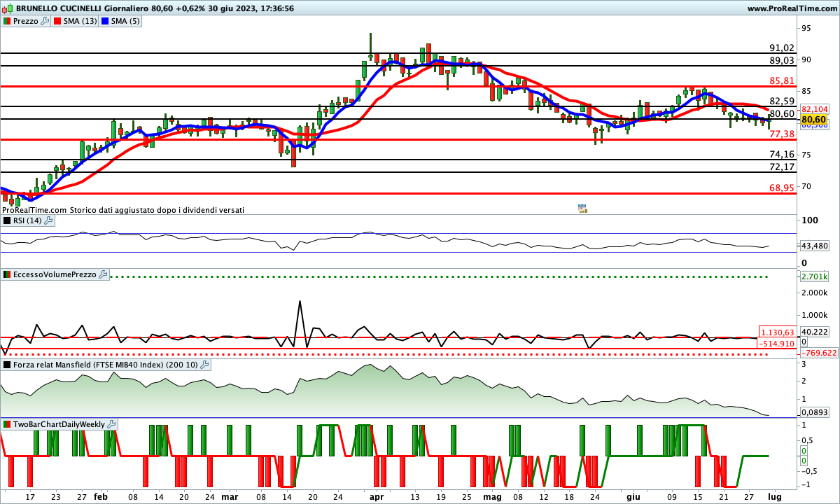Click the 'apr' month label on time axis
Viewport: 840px width, 504px height.
(x=377, y=496)
